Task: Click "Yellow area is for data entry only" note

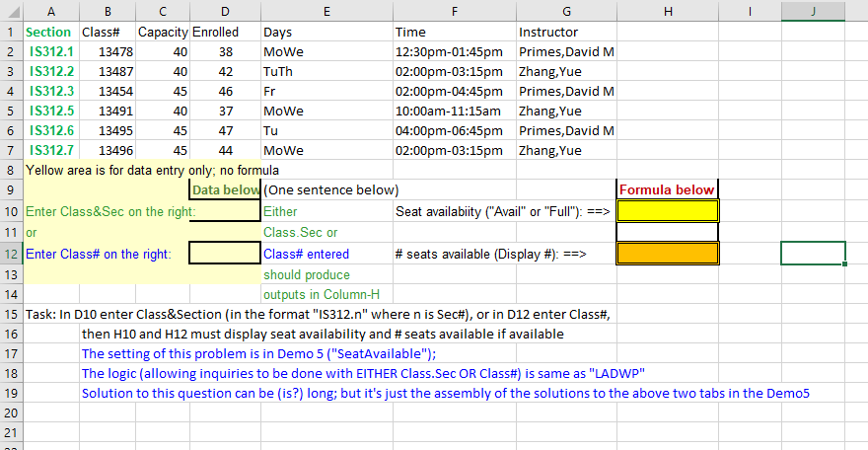Action: pyautogui.click(x=152, y=170)
